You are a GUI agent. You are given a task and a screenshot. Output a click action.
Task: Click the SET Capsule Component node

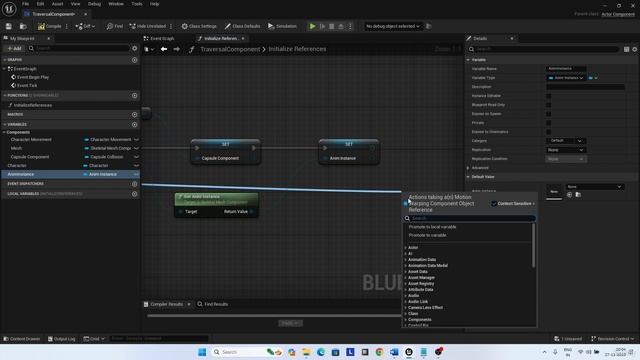225,151
